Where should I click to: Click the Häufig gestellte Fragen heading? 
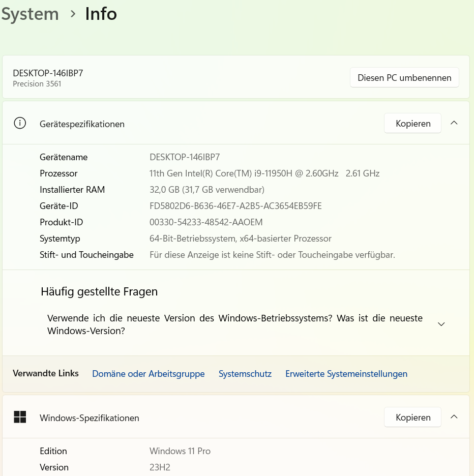(99, 291)
